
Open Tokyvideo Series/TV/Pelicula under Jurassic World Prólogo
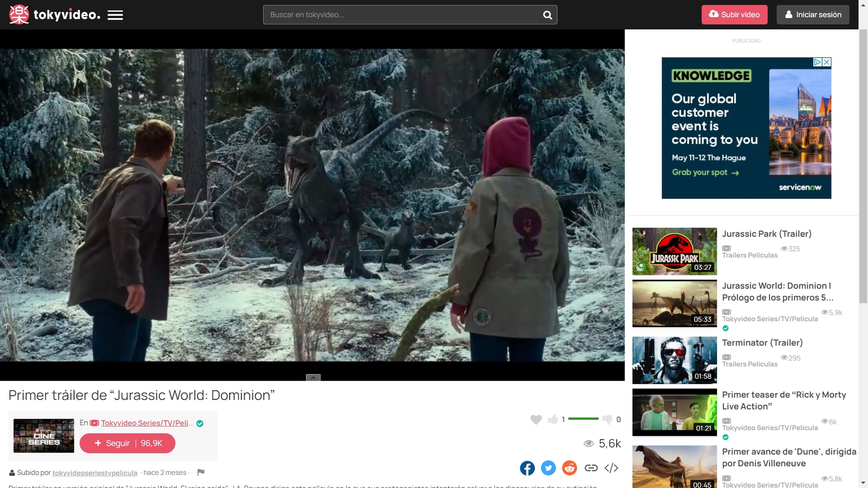(x=770, y=319)
